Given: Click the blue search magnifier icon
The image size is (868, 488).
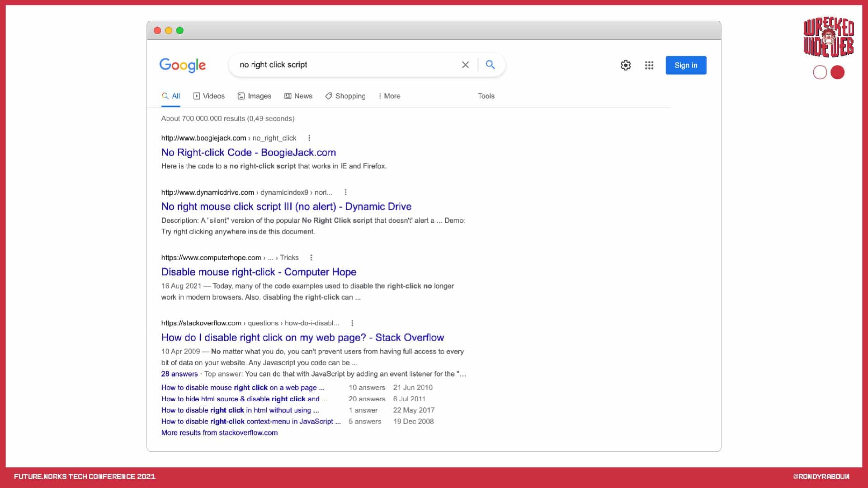Looking at the screenshot, I should click(490, 65).
